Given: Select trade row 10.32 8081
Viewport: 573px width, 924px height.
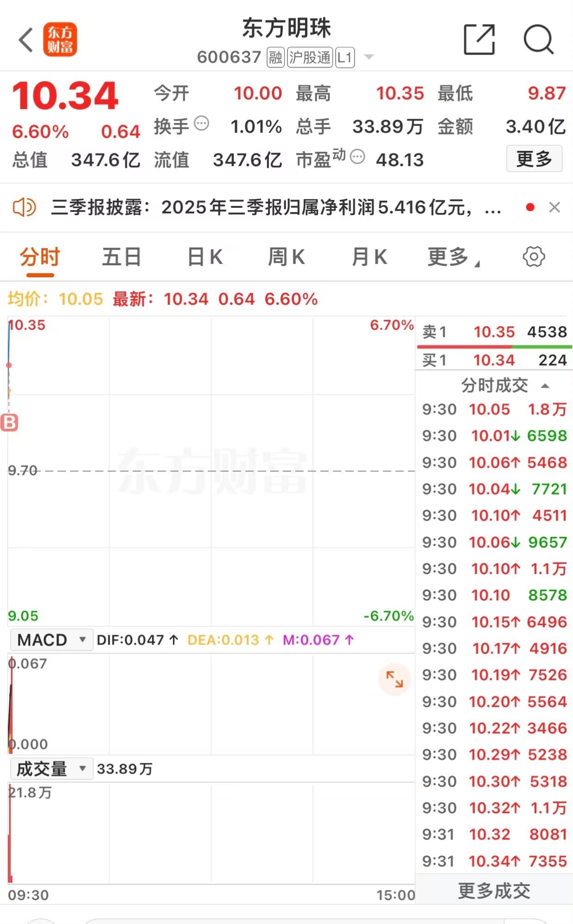Looking at the screenshot, I should click(494, 834).
